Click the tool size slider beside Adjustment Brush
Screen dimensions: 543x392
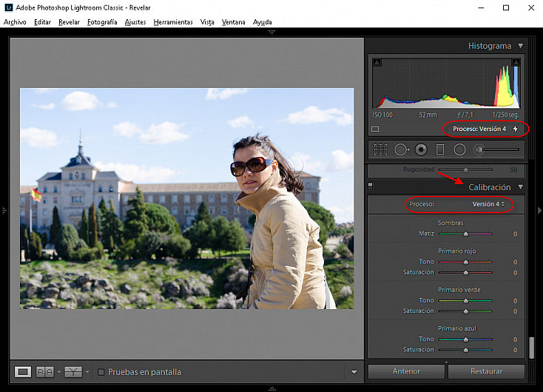coord(499,149)
